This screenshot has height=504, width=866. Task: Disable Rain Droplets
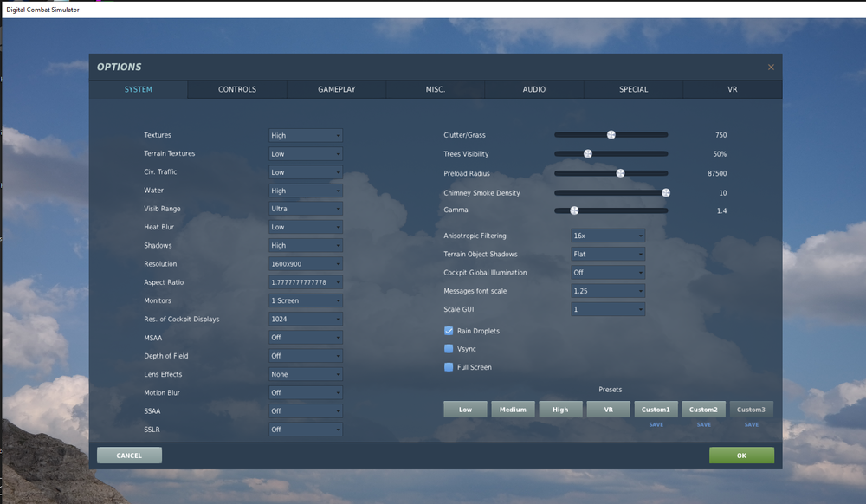point(449,330)
